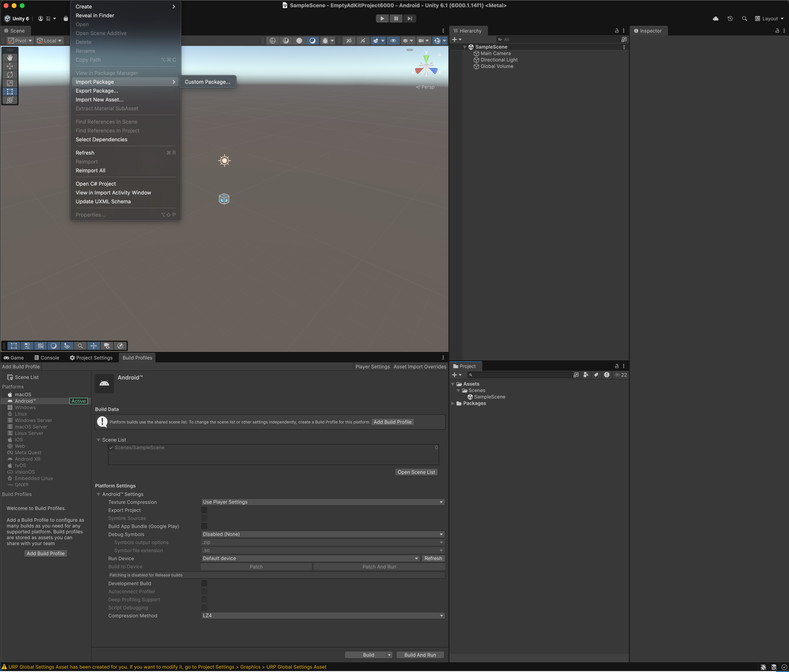Image resolution: width=789 pixels, height=672 pixels.
Task: Click the Step frame button
Action: coord(410,19)
